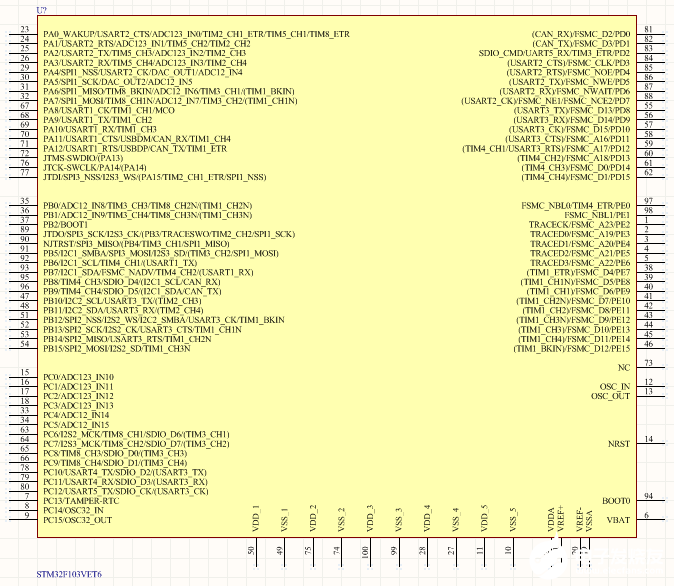Click (TIM1_BKIN)/FSMC_D12/PE15 label
The image size is (674, 586).
click(x=572, y=348)
